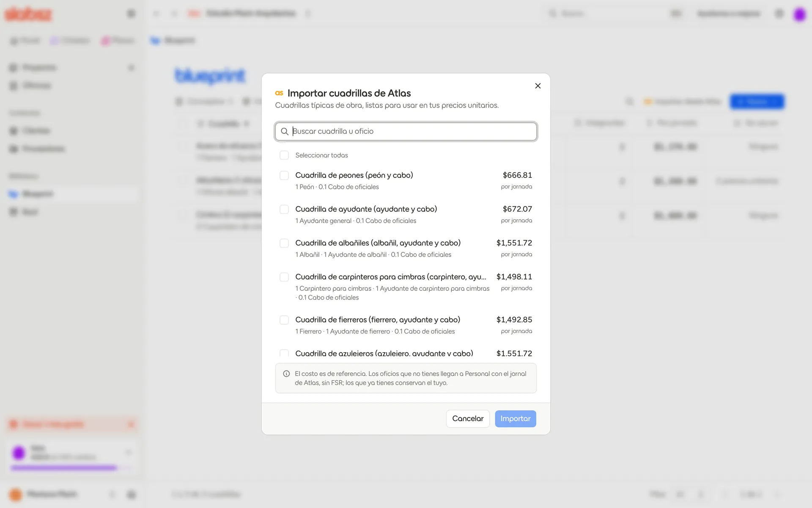Click '1 Peón · 0.1 Cabo de oficiales' text
Screen dimensions: 812x508
pyautogui.click(x=337, y=187)
